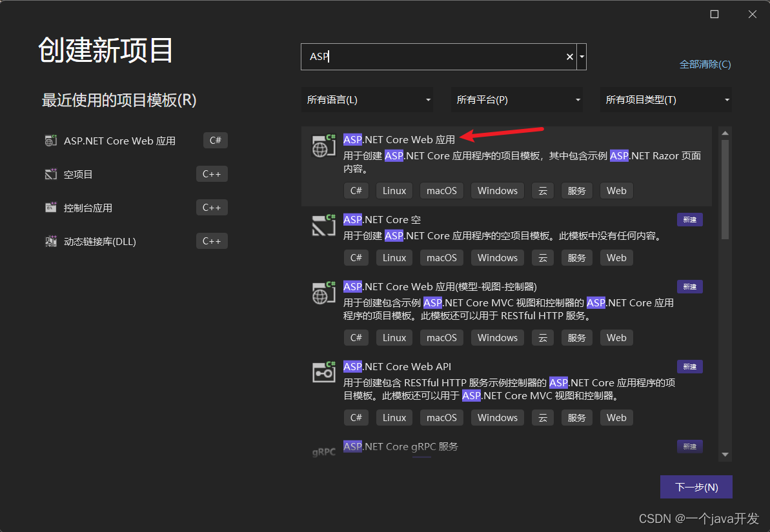Click the 新建 badge on the MVC template

tap(689, 286)
